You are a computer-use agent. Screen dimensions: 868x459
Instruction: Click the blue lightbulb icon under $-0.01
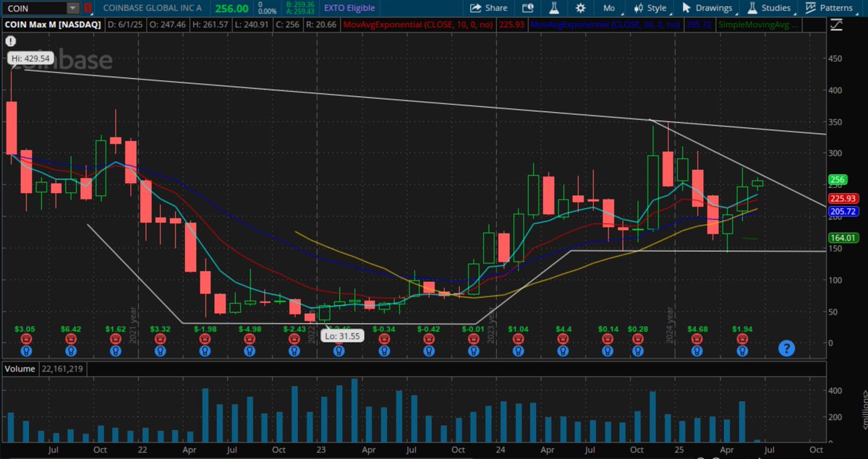click(x=472, y=351)
